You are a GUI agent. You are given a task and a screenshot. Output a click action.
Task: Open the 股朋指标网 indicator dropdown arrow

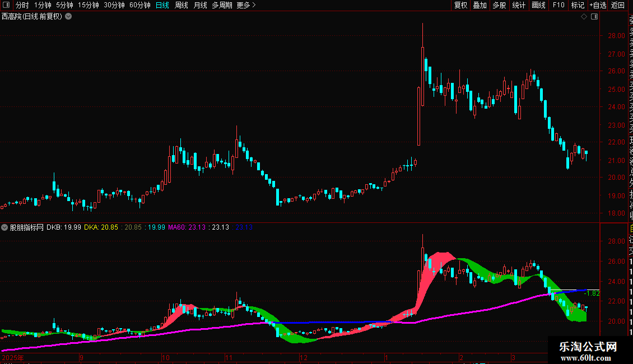(4, 227)
